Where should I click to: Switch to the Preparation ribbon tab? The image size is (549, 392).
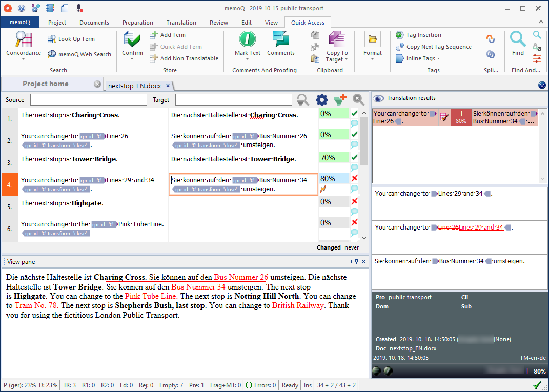click(137, 23)
